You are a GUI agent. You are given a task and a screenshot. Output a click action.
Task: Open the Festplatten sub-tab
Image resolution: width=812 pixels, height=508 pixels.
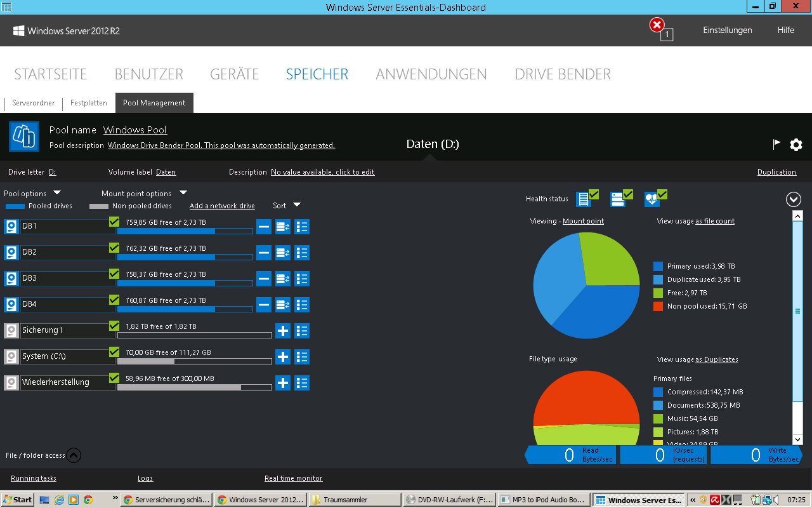point(89,103)
